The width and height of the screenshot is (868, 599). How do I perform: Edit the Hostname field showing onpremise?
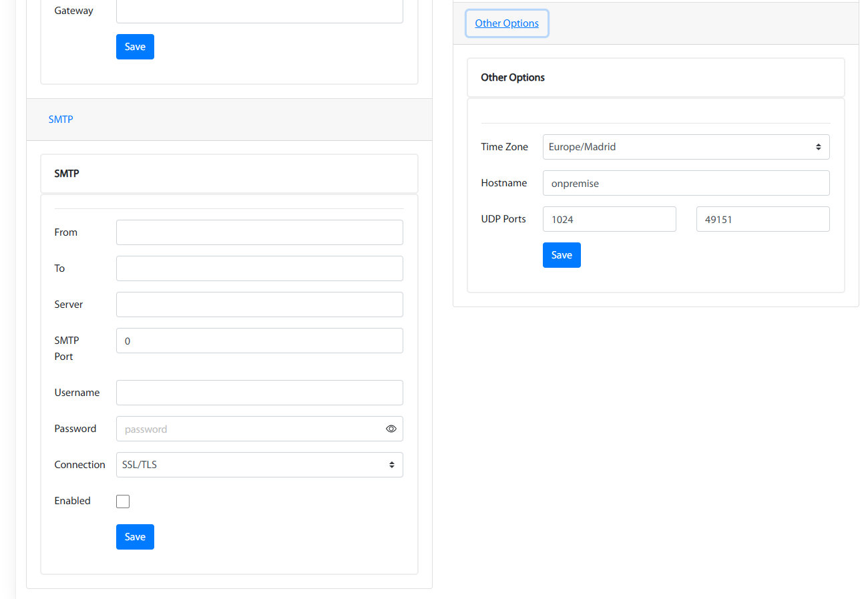tap(686, 183)
